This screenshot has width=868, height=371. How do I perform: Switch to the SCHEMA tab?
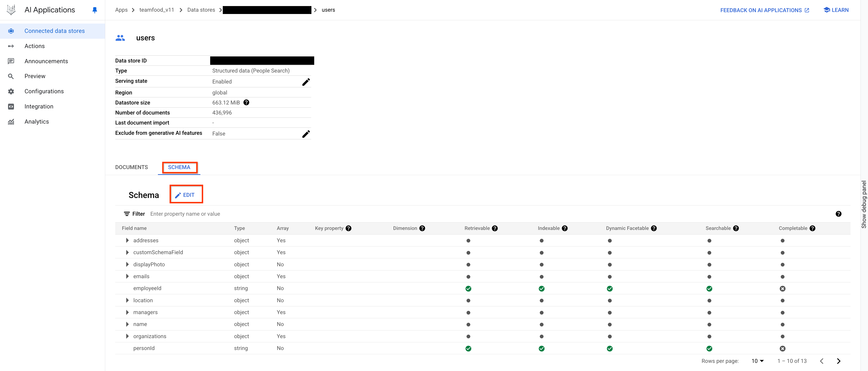point(179,167)
